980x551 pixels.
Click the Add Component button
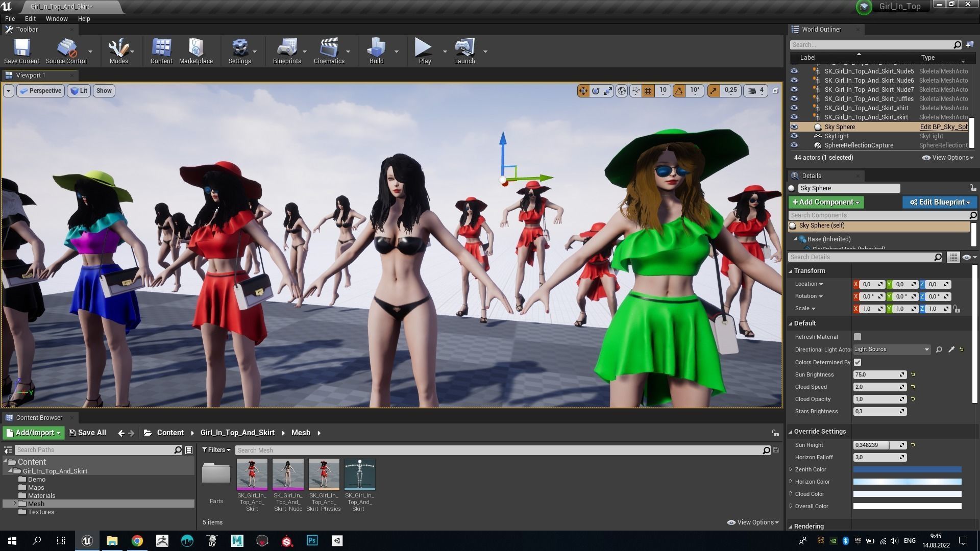(x=825, y=202)
